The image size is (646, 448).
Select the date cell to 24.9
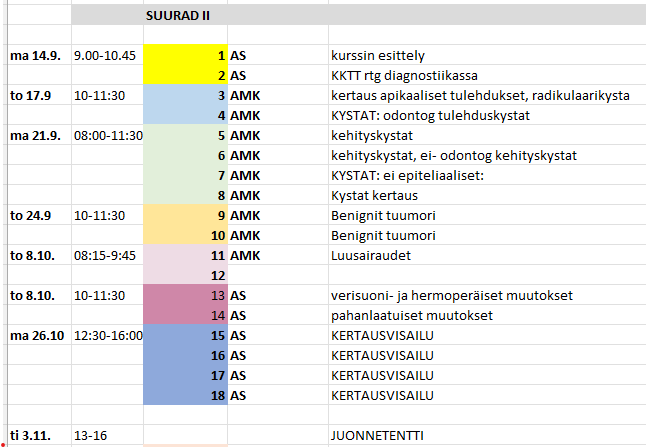(x=40, y=215)
